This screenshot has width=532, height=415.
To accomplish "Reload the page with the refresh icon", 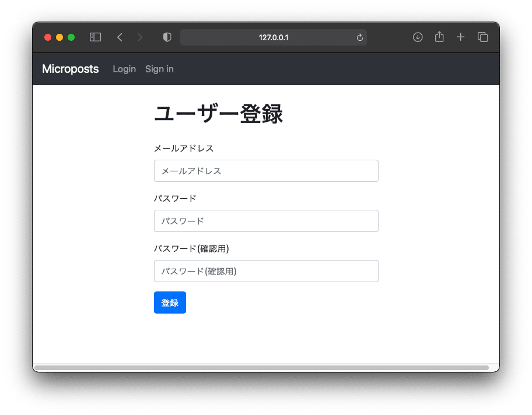I will (x=360, y=37).
